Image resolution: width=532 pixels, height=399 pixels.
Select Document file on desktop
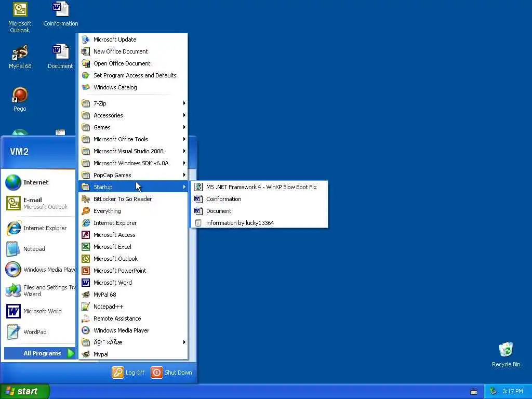pyautogui.click(x=60, y=57)
